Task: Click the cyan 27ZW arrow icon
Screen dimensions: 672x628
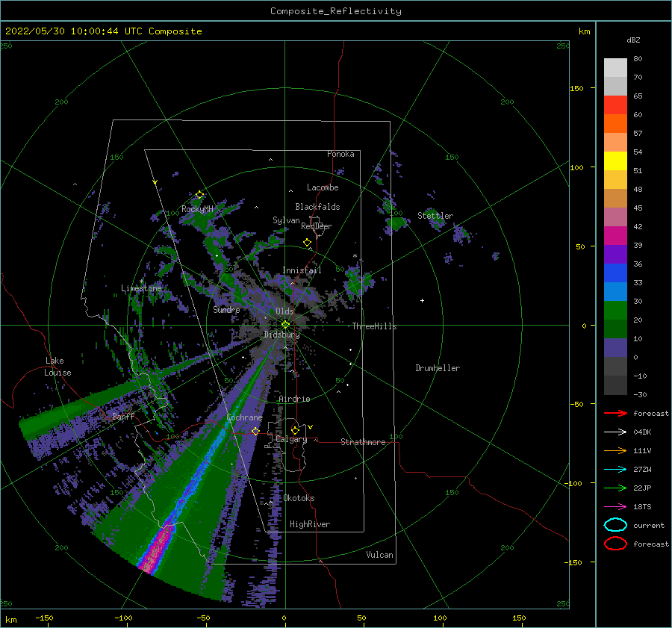Action: tap(615, 470)
